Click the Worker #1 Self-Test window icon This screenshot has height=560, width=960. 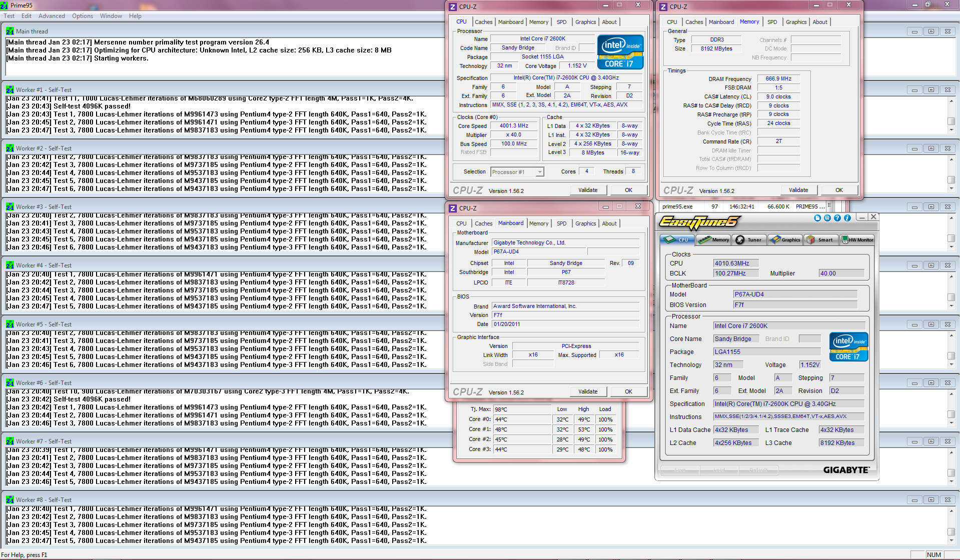[10, 89]
